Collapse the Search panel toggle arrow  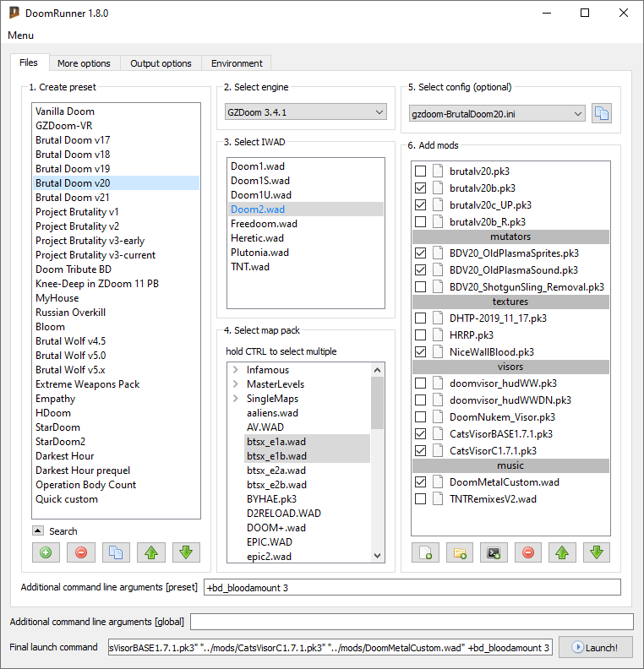[x=37, y=530]
